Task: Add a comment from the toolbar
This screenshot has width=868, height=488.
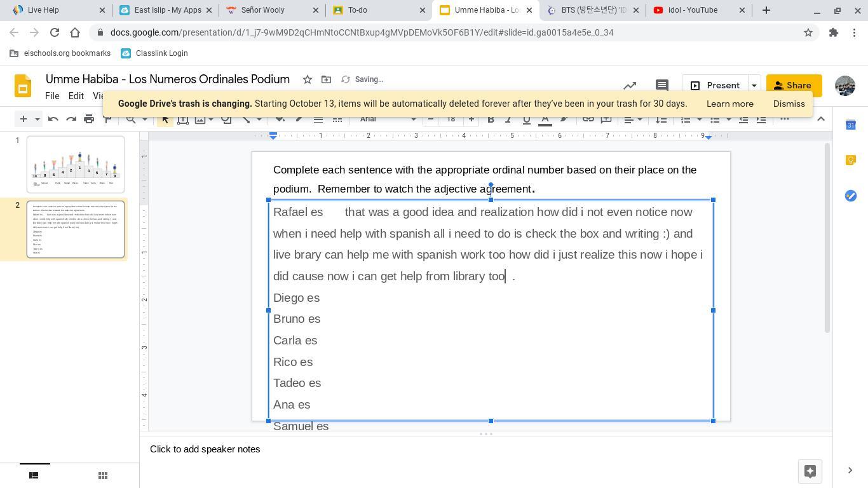Action: (x=606, y=119)
